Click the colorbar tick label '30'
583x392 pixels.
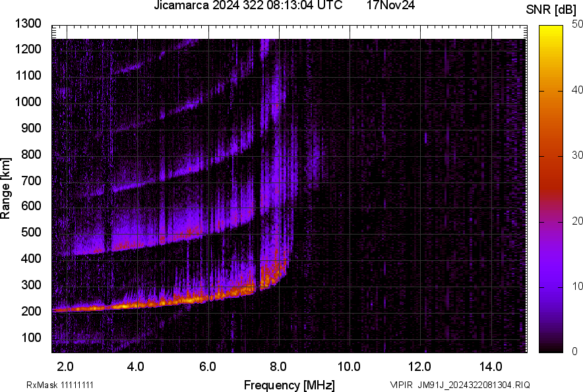click(577, 155)
